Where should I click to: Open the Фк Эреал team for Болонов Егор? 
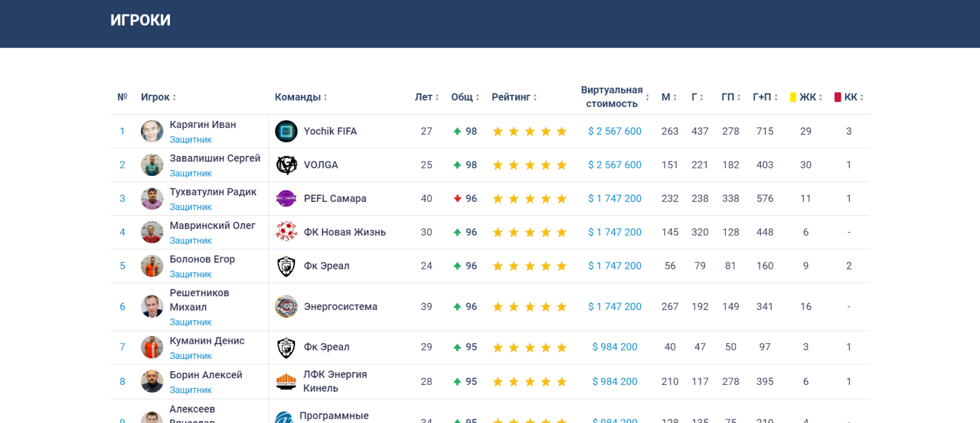pos(326,266)
